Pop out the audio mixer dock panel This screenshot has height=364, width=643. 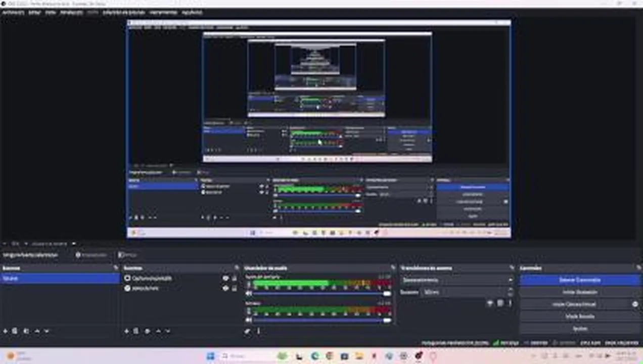pyautogui.click(x=393, y=268)
